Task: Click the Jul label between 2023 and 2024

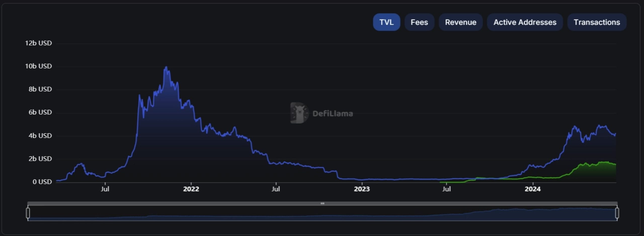Action: [447, 189]
